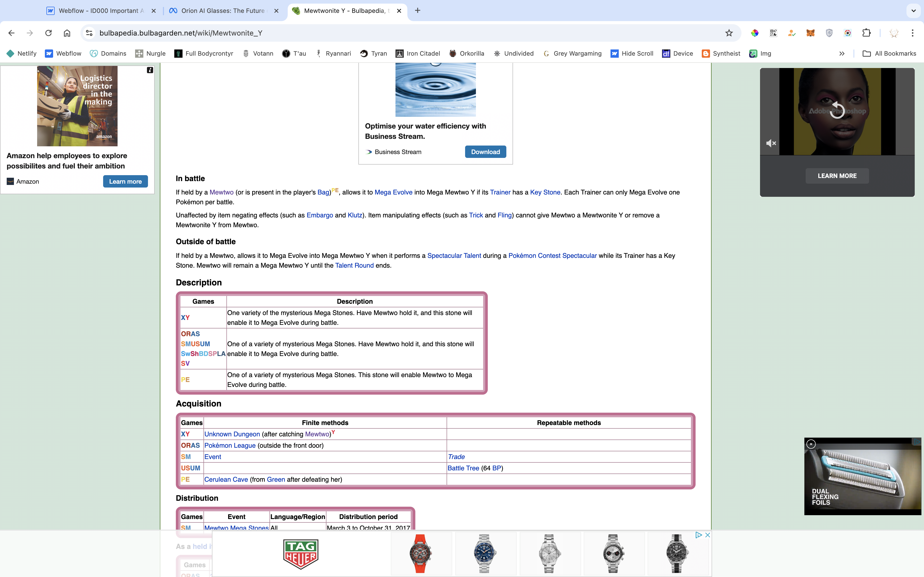The image size is (924, 577).
Task: Reload the Bulbapedia page
Action: tap(48, 33)
